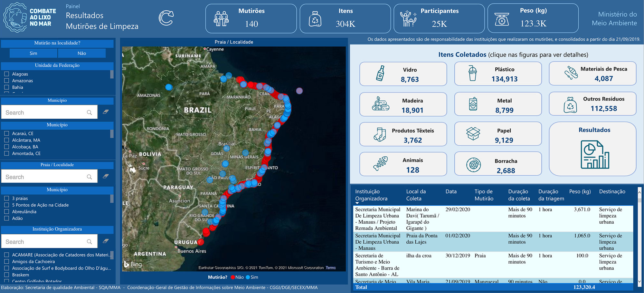This screenshot has height=293, width=644.
Task: Select the Sim filter button
Action: coord(33,53)
